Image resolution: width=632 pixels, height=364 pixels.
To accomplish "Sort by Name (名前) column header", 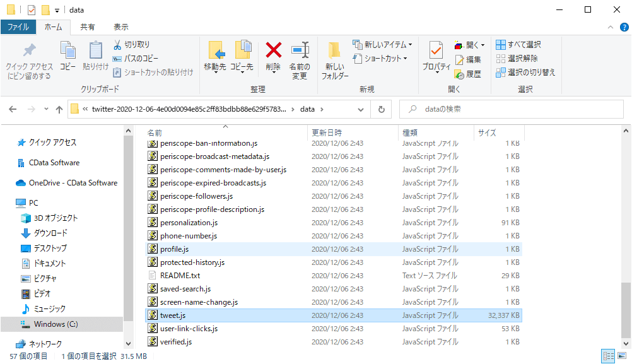I will click(x=226, y=132).
